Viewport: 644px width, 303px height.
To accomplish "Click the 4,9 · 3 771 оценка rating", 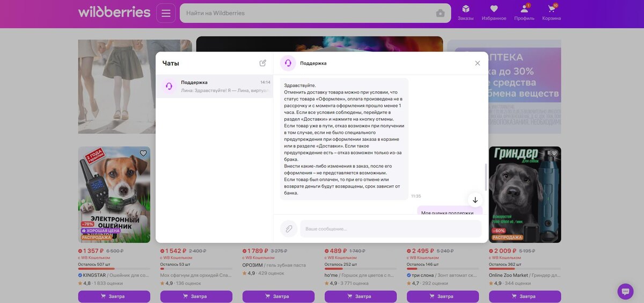I will (x=346, y=284).
